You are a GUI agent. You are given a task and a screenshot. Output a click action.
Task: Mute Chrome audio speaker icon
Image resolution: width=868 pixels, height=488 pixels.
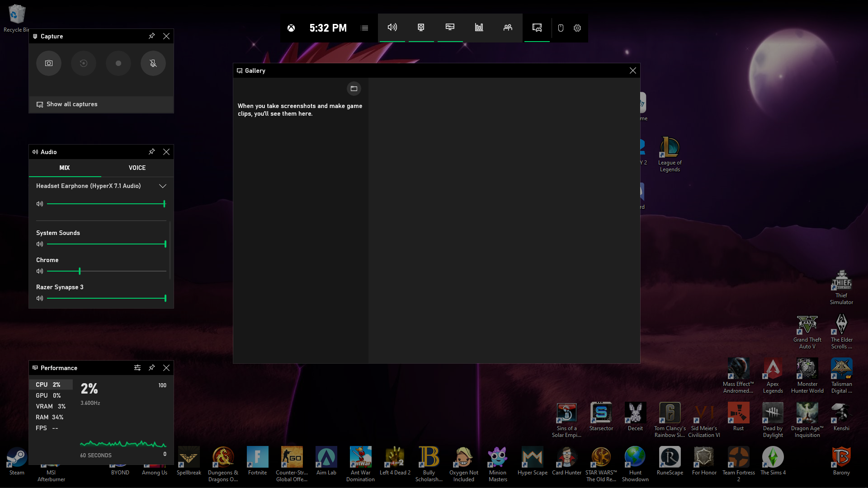[x=40, y=271]
